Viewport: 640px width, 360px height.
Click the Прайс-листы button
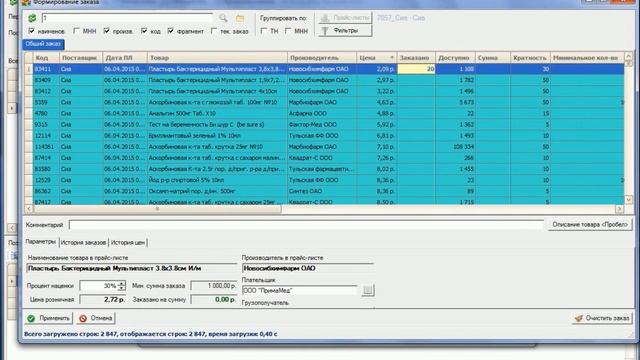coord(345,18)
